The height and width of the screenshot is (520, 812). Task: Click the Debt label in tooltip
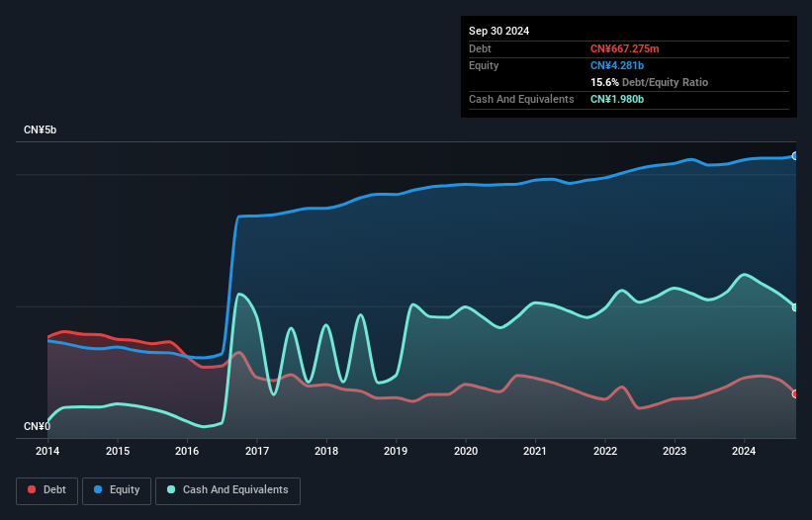pyautogui.click(x=480, y=48)
